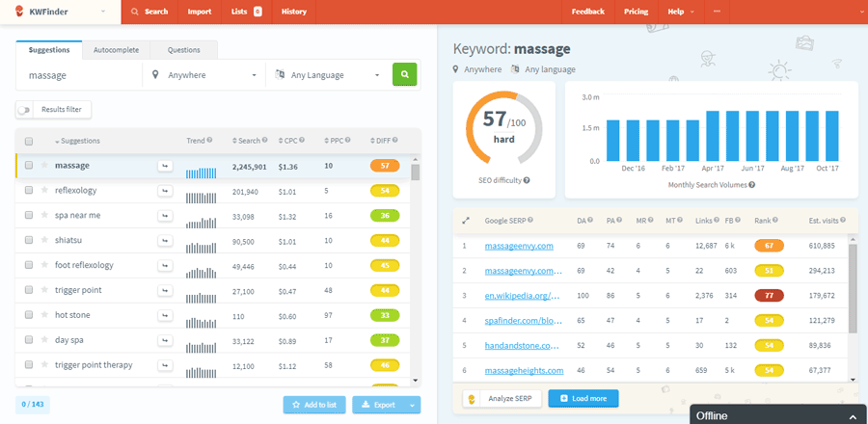
Task: Open help icon beside DIFF column
Action: (x=395, y=141)
